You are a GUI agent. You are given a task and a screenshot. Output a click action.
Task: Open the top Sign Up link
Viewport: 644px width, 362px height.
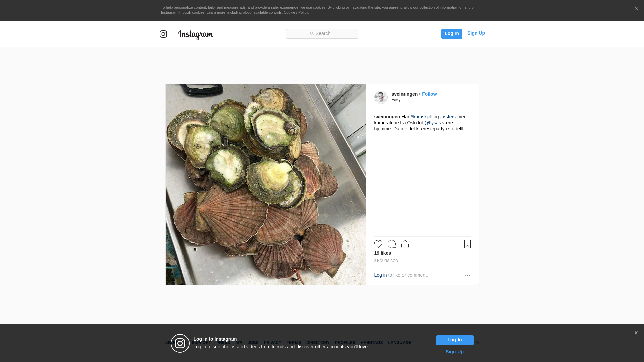[476, 33]
